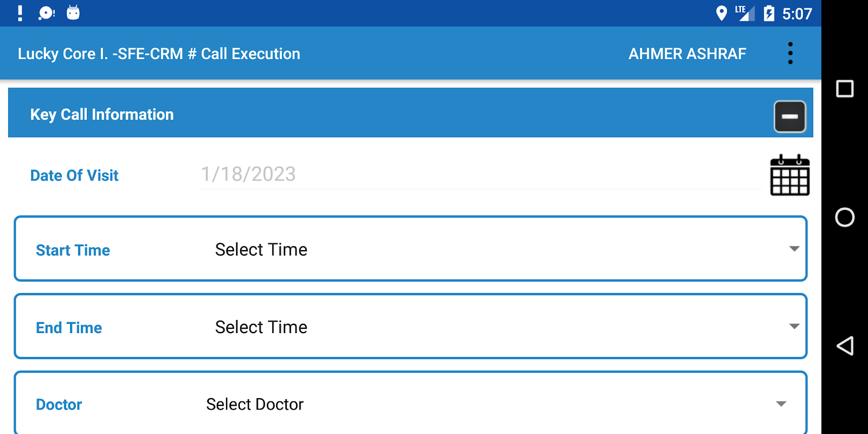Image resolution: width=868 pixels, height=434 pixels.
Task: Open the calendar date picker icon
Action: point(790,175)
